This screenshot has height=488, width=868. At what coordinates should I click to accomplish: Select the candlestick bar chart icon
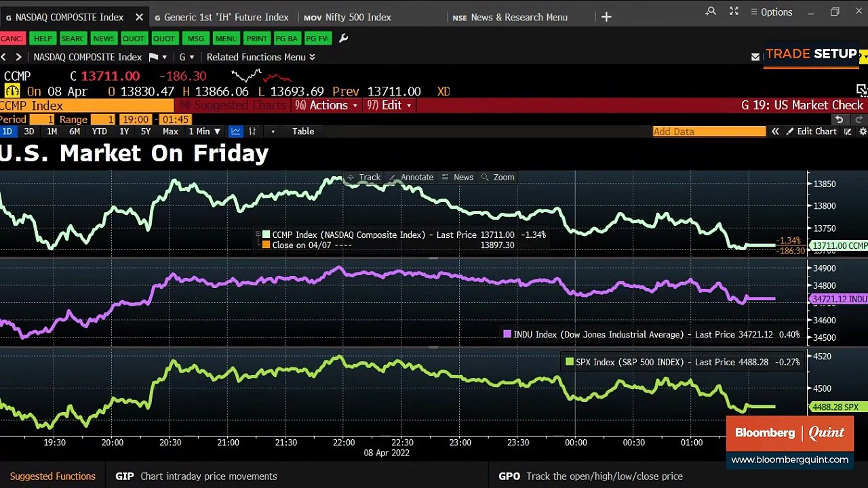pyautogui.click(x=252, y=131)
